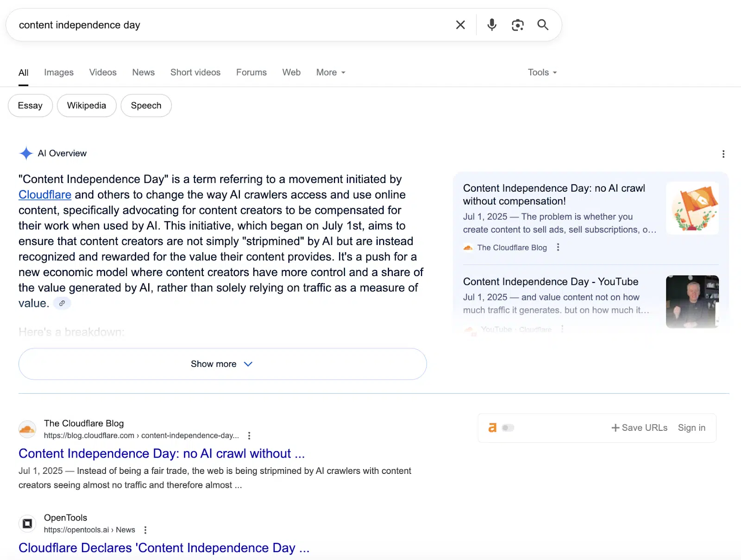Click Save URLs button
This screenshot has width=741, height=560.
[640, 428]
